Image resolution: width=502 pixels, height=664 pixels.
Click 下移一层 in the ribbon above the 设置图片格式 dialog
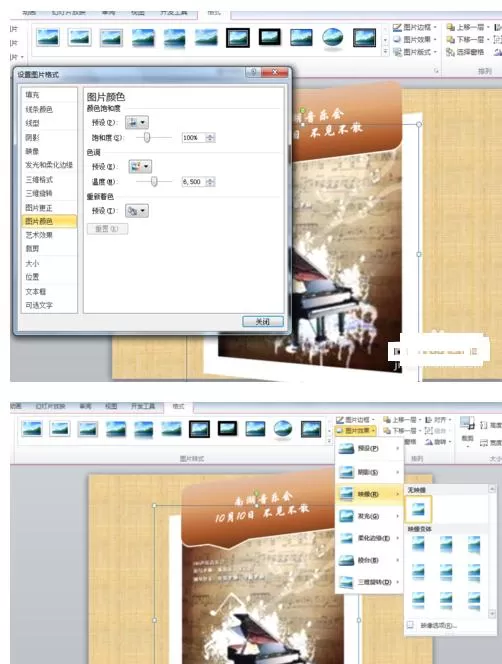coord(468,39)
